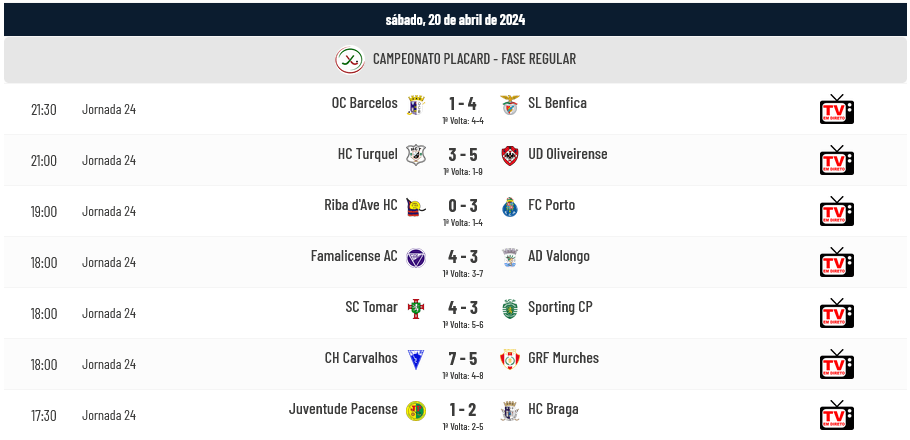Open the HC Braga team link
Viewport: 910px width, 440px height.
(x=553, y=409)
